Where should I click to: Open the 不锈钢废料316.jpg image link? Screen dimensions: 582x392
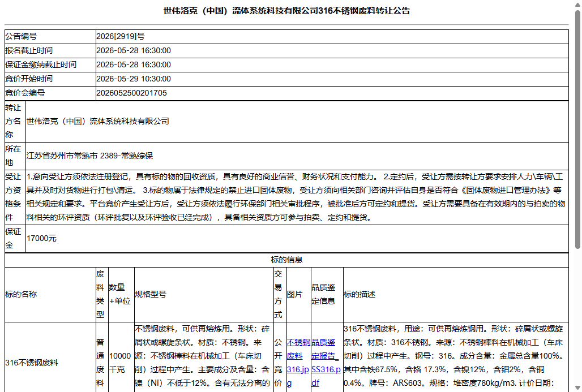(x=298, y=363)
